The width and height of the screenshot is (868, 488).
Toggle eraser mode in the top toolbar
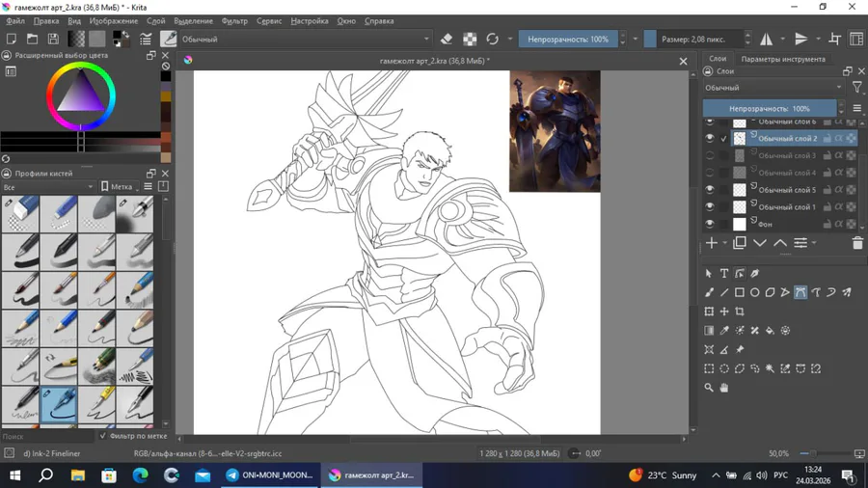(x=447, y=40)
